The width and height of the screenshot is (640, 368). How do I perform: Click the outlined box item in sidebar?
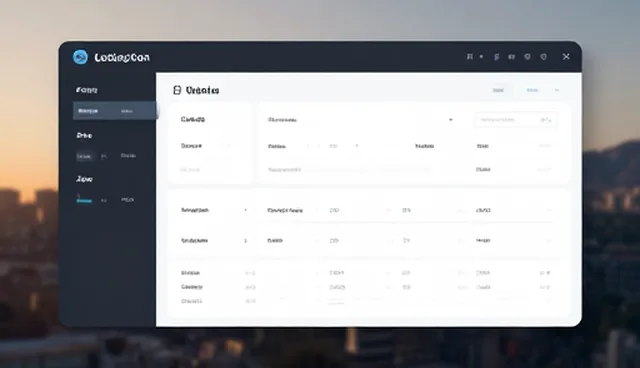pyautogui.click(x=84, y=156)
